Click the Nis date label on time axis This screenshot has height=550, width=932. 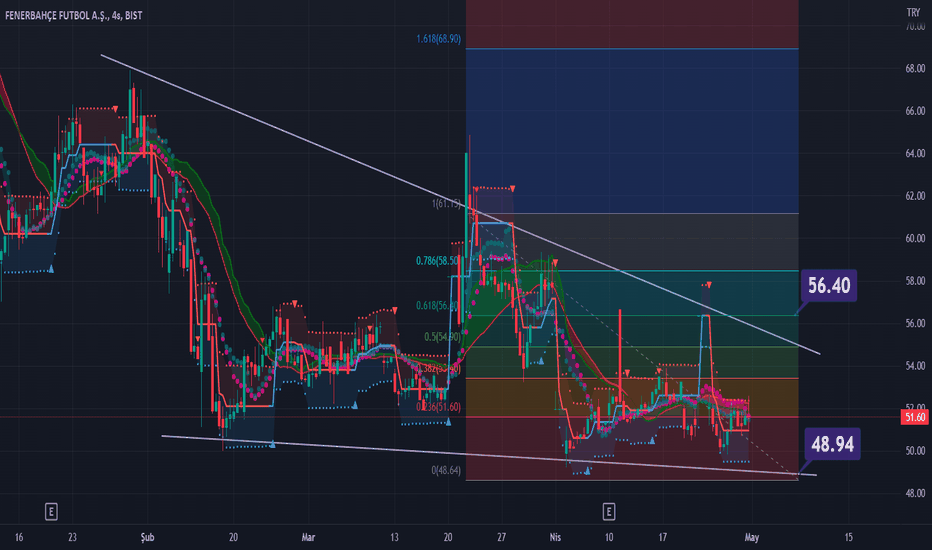point(555,538)
